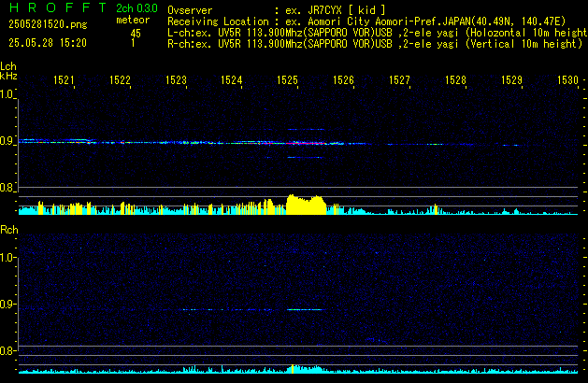Click the Rch 0.8 frequency label

[x=7, y=351]
